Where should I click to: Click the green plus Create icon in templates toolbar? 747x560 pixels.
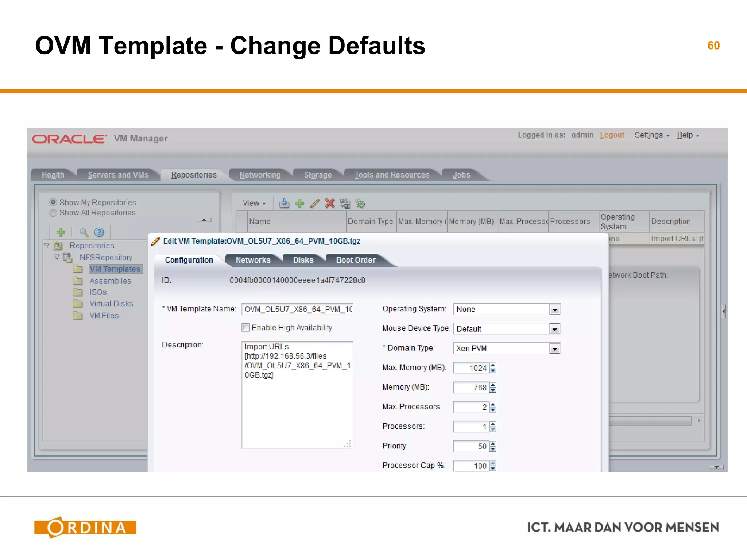coord(300,203)
